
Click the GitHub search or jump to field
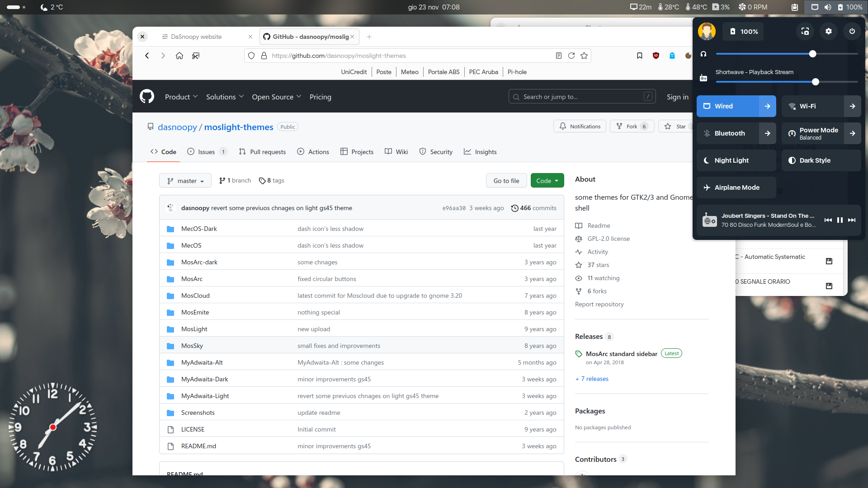coord(582,97)
